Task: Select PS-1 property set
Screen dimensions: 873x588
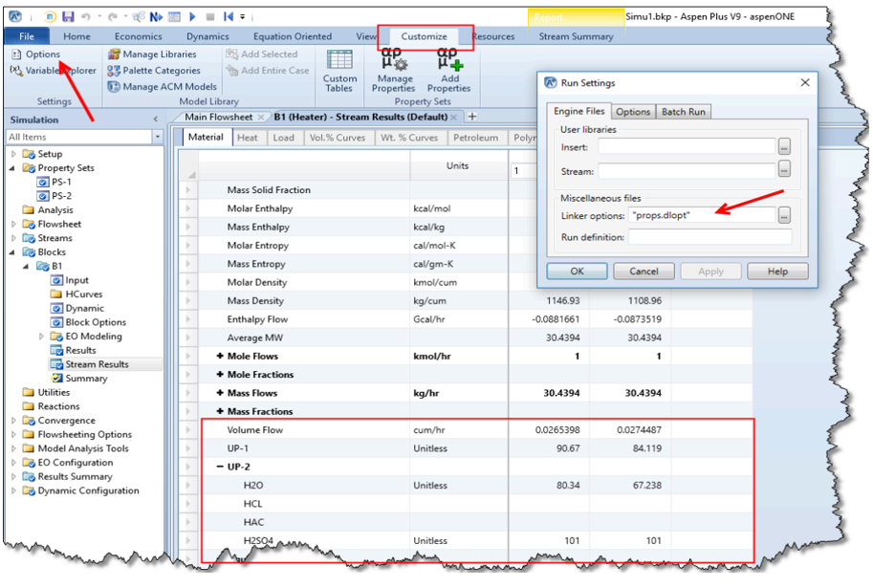Action: click(x=55, y=182)
